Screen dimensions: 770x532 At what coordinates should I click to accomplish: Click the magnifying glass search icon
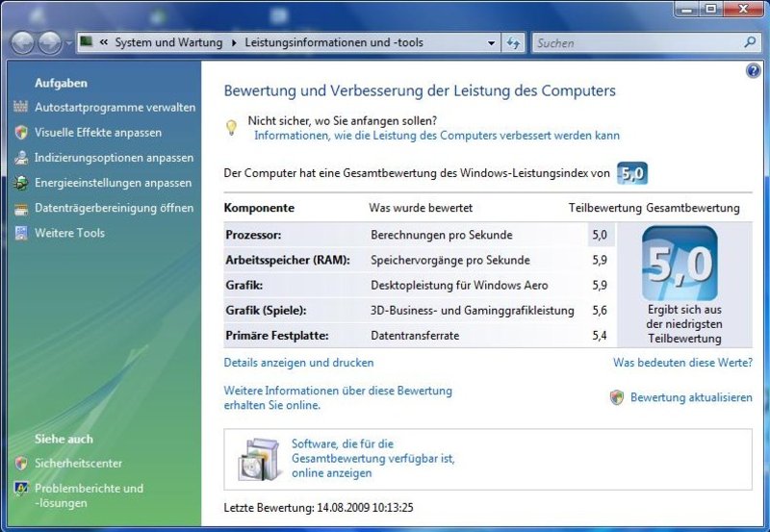750,42
